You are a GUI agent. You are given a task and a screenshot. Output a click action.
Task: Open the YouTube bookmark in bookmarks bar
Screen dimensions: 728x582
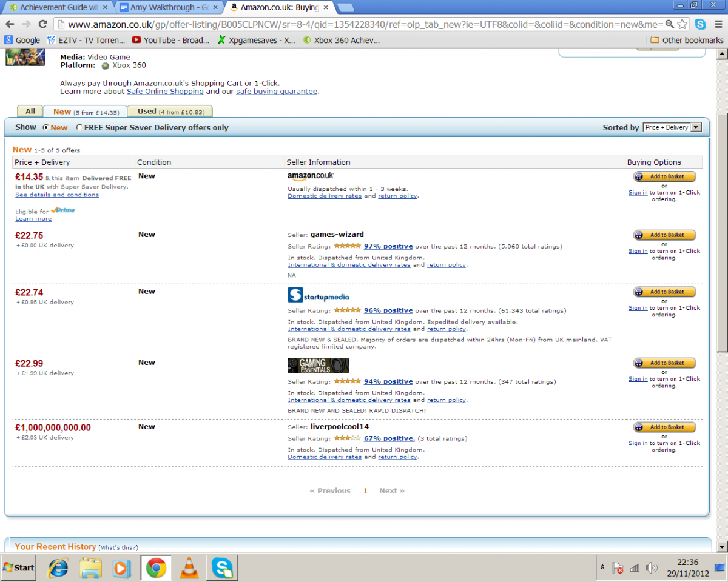pyautogui.click(x=170, y=40)
